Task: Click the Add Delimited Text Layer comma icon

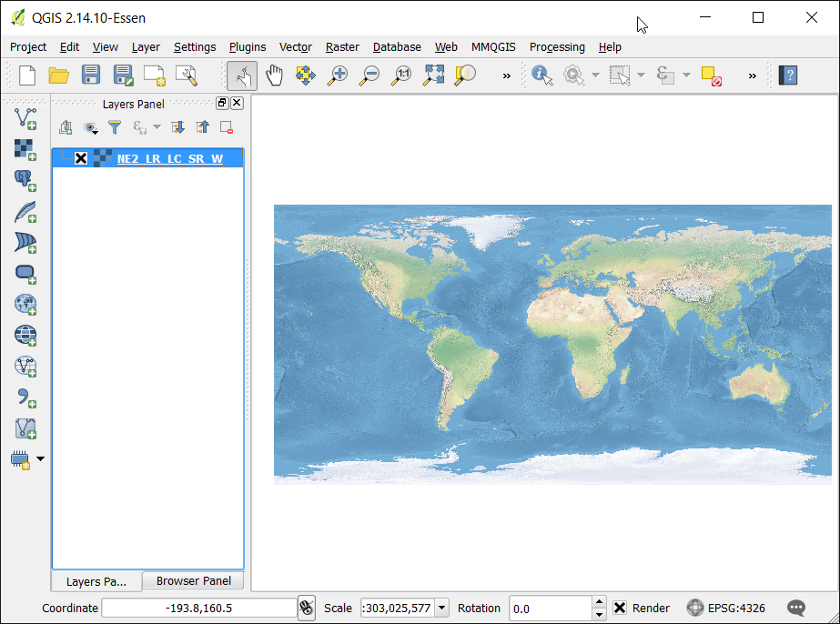Action: [25, 397]
